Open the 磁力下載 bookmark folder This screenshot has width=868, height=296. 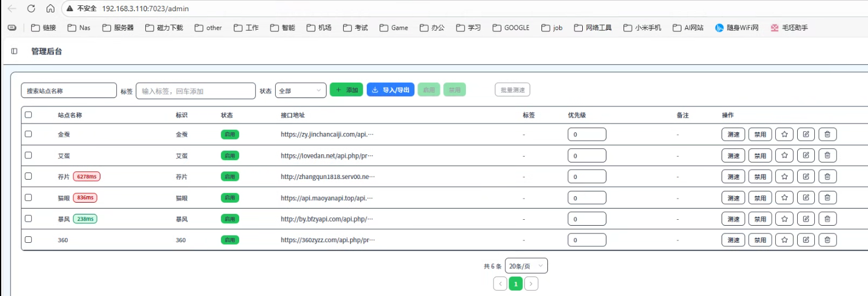coord(164,28)
